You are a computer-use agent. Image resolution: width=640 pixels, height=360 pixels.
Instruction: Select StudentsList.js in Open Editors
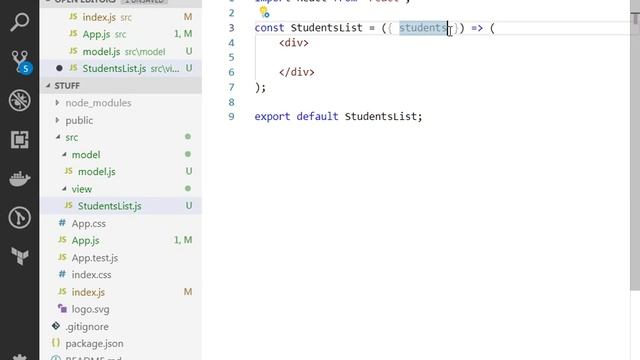[121, 68]
